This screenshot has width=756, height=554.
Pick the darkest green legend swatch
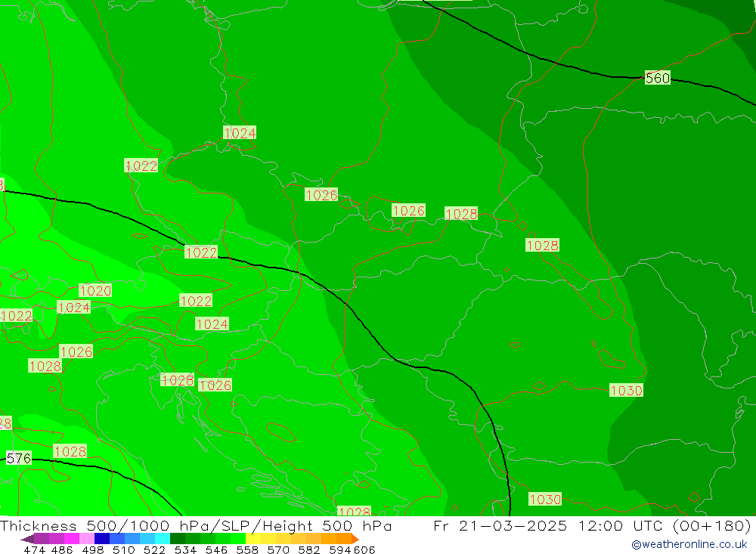[x=178, y=539]
